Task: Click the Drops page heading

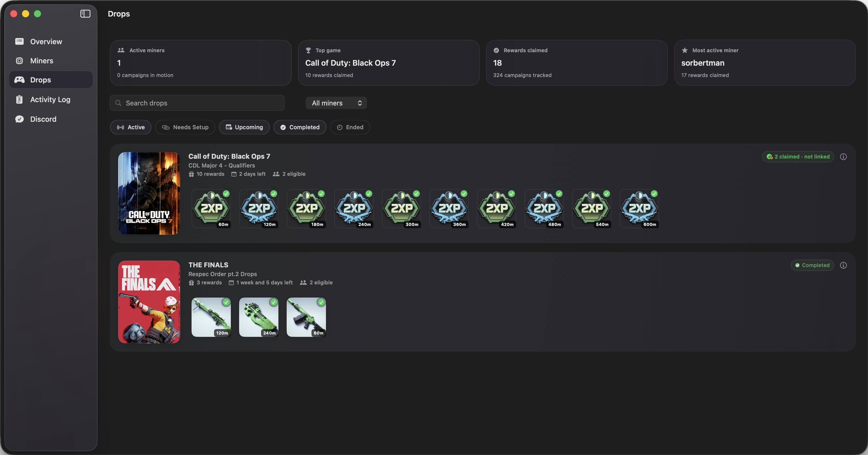Action: (119, 14)
